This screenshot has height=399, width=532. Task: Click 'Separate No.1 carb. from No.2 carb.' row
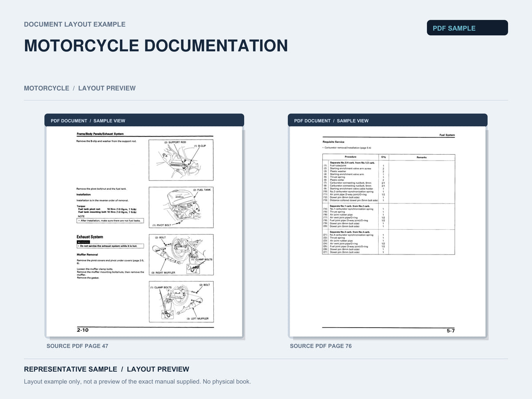pyautogui.click(x=350, y=206)
